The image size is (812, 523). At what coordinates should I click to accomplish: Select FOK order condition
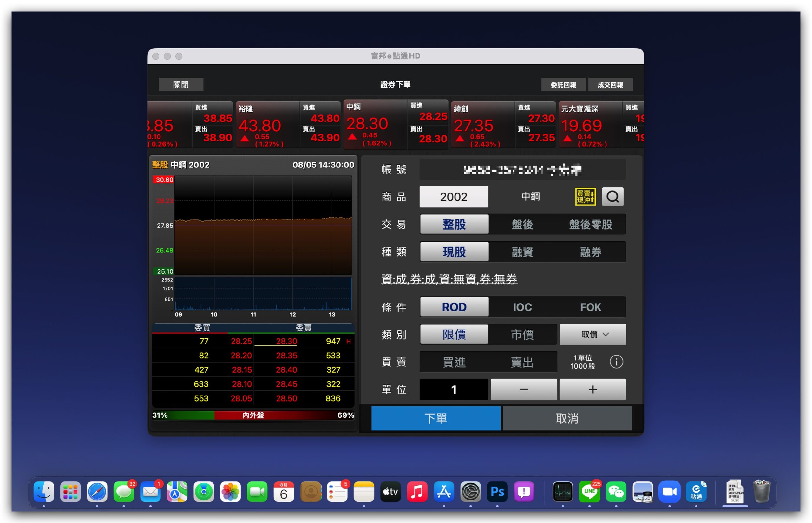(591, 307)
